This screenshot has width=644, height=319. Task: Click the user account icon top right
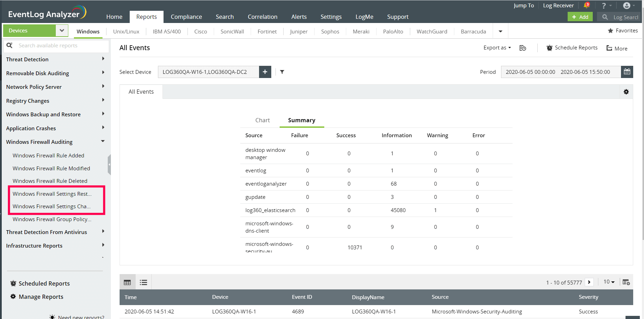(627, 5)
